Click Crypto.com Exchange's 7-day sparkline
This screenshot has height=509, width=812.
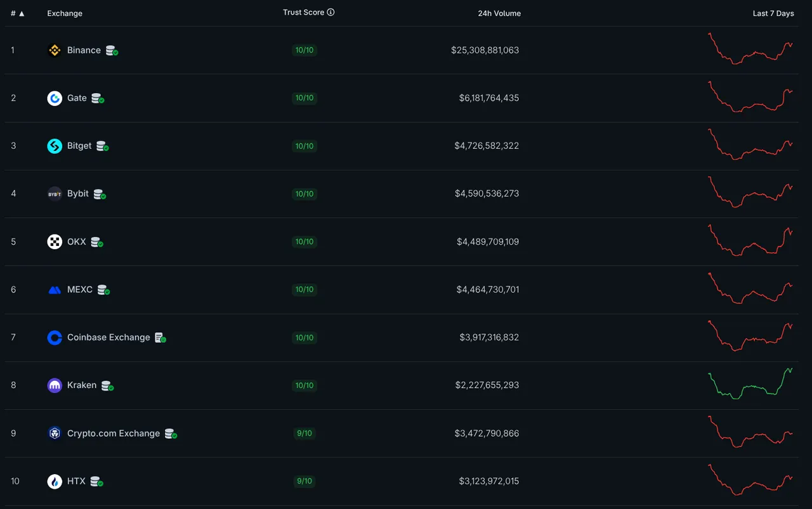pos(750,432)
